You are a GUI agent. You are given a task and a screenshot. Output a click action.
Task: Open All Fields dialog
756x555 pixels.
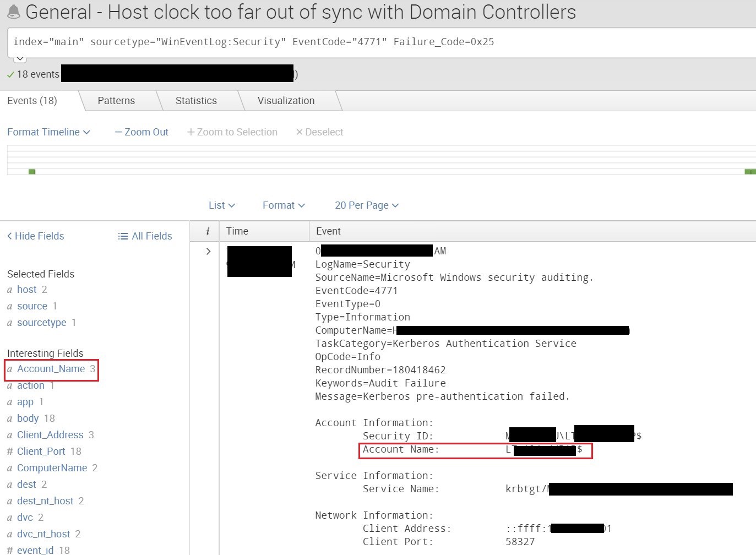pyautogui.click(x=145, y=236)
